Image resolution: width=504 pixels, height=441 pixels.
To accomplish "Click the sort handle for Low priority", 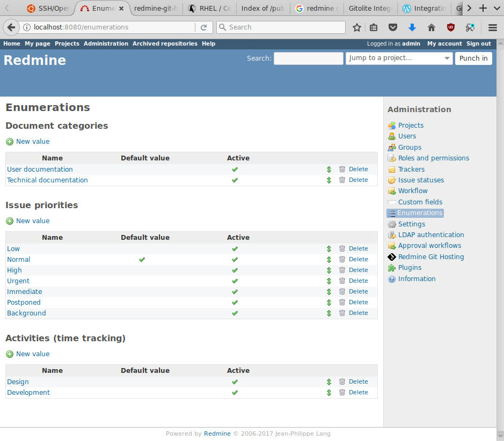I will point(329,248).
